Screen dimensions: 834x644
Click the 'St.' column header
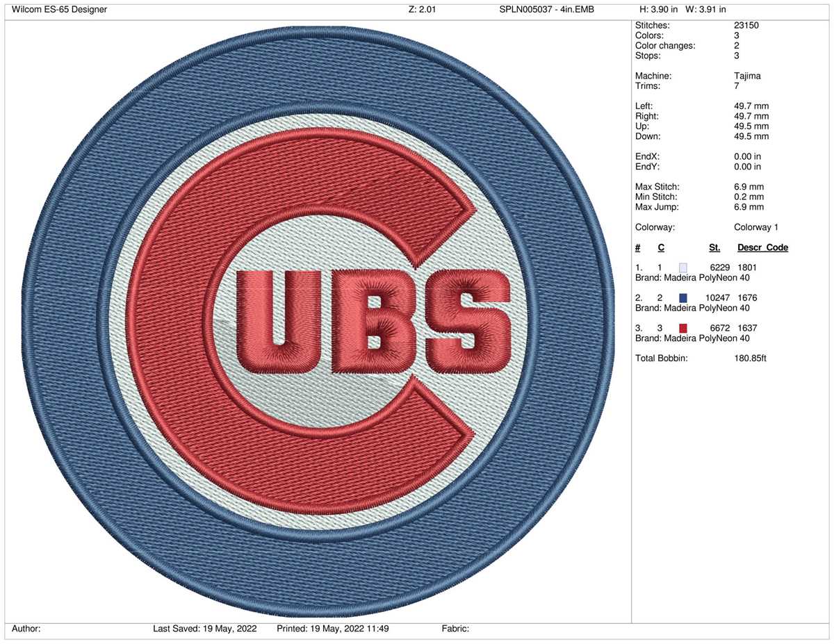(x=714, y=247)
